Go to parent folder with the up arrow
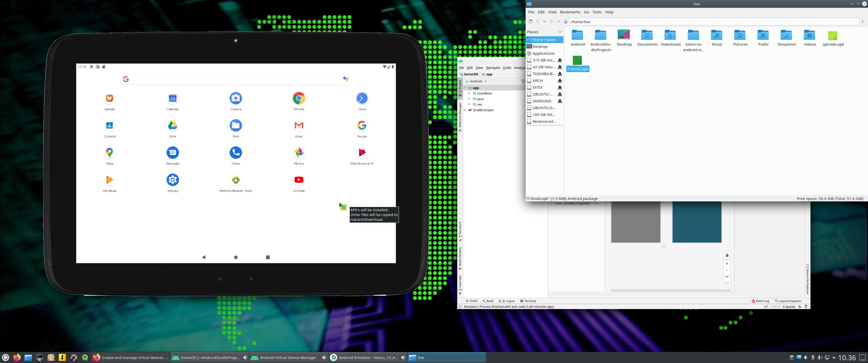Screen dimensions: 868x363 (558, 21)
